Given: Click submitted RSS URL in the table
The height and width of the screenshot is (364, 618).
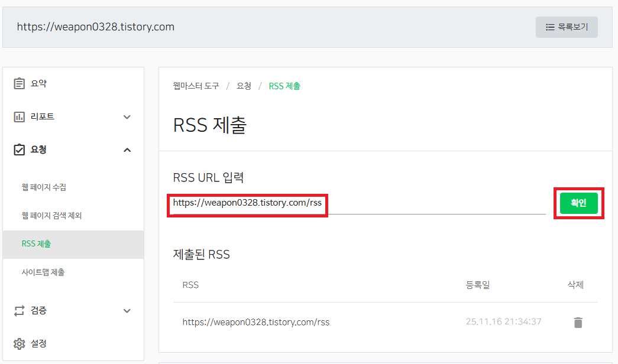Looking at the screenshot, I should tap(256, 322).
